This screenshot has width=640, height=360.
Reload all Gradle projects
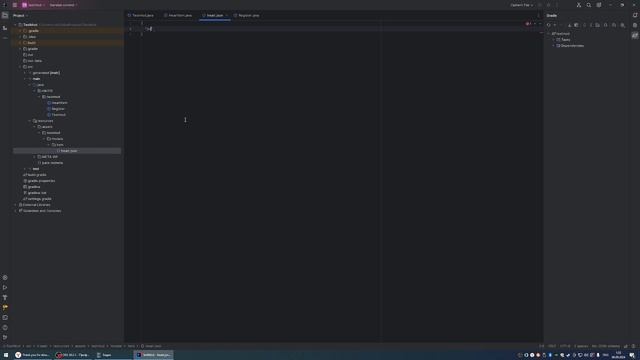click(549, 25)
